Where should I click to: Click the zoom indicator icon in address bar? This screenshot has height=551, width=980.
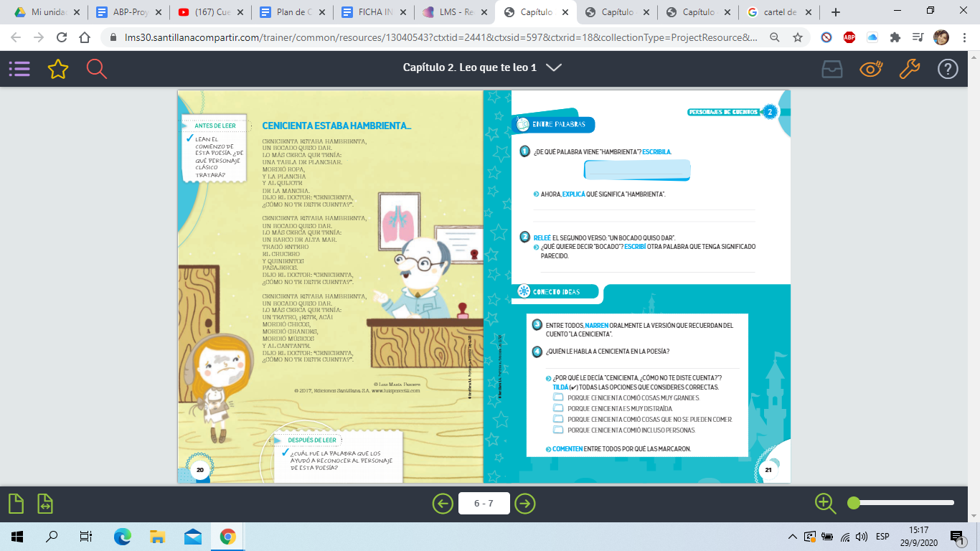coord(774,38)
